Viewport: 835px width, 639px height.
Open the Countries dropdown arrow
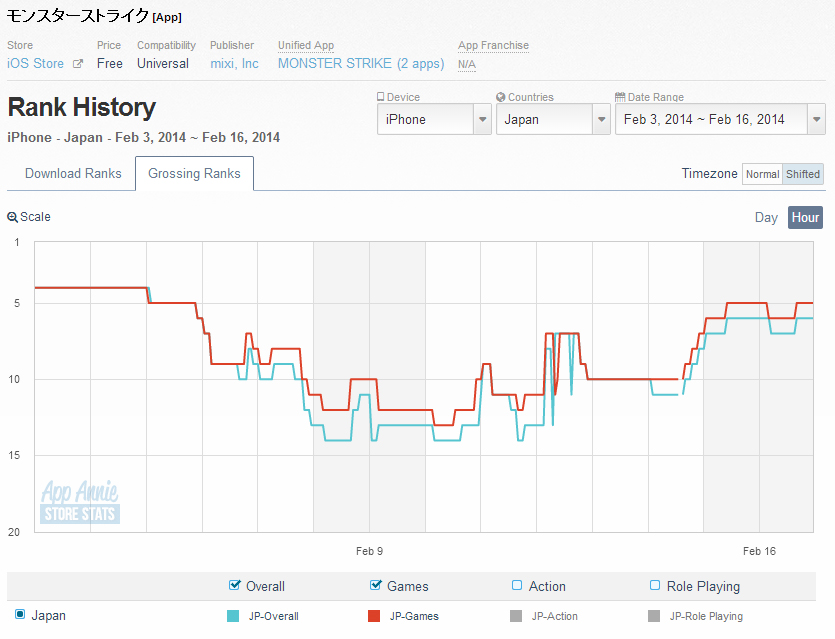click(601, 119)
